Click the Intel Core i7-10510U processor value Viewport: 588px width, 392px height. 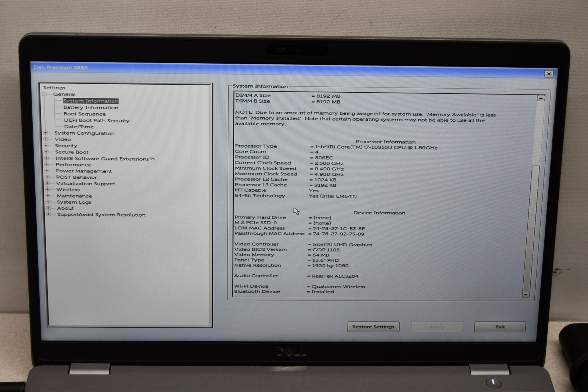tap(376, 147)
